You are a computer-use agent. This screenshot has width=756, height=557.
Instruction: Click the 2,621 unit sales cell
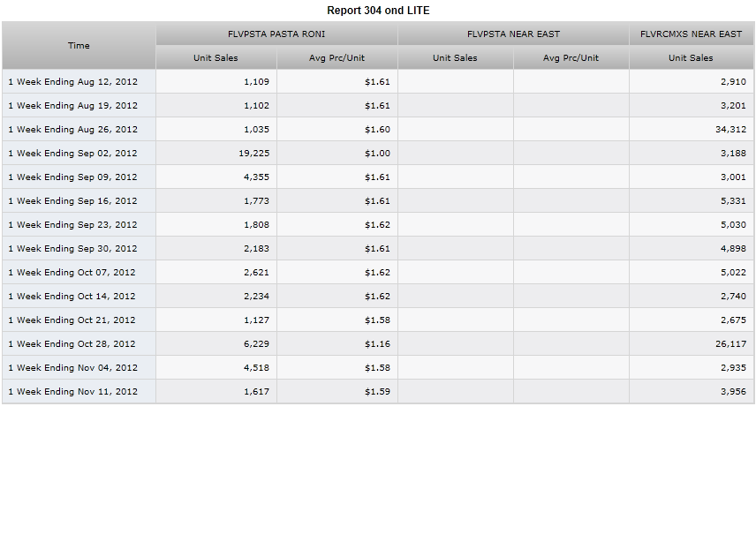point(216,272)
